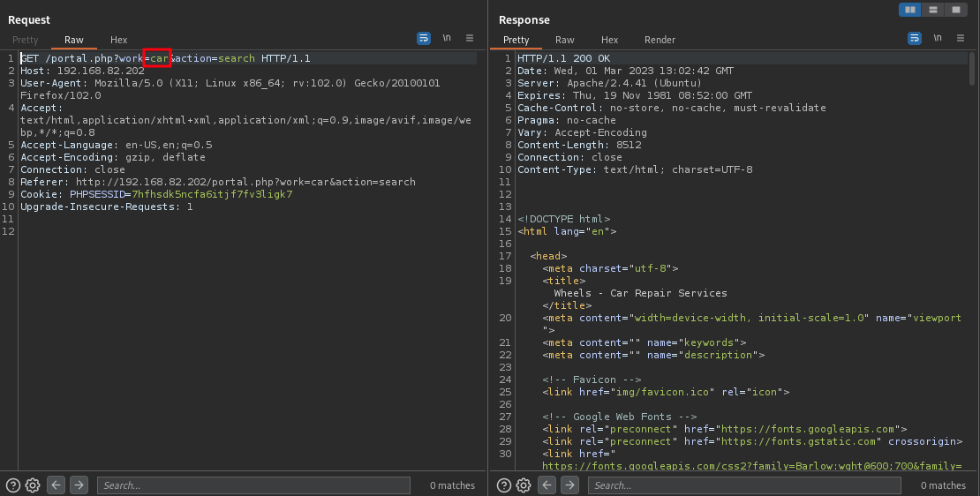Viewport: 980px width, 496px height.
Task: Select the Response Pretty tab
Action: (x=516, y=40)
